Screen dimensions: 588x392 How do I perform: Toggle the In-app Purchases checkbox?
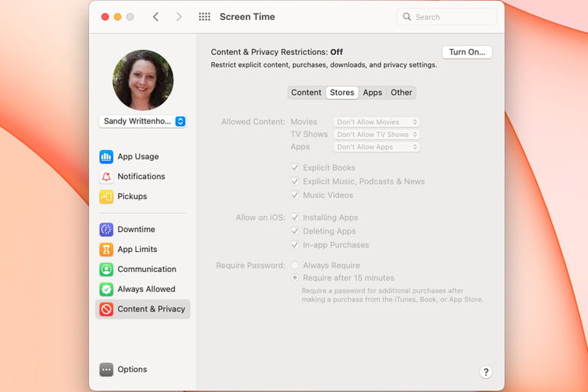click(295, 245)
